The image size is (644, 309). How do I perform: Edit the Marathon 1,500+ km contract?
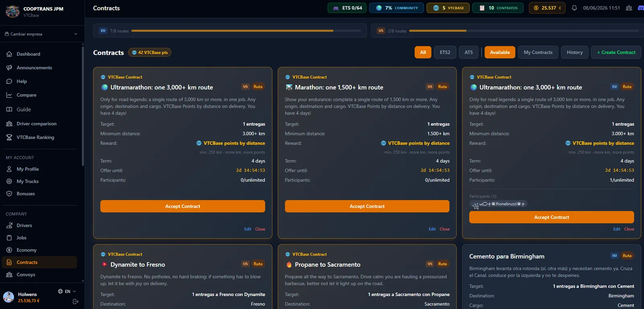click(x=432, y=229)
